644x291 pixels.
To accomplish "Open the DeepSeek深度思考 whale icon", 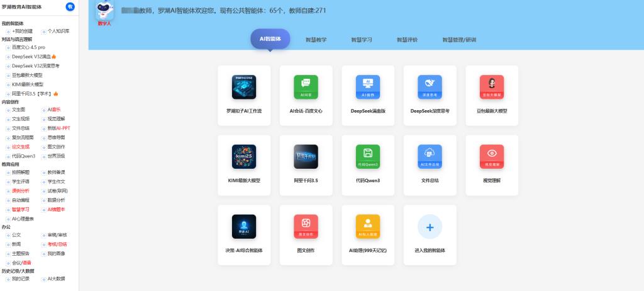I will point(430,87).
